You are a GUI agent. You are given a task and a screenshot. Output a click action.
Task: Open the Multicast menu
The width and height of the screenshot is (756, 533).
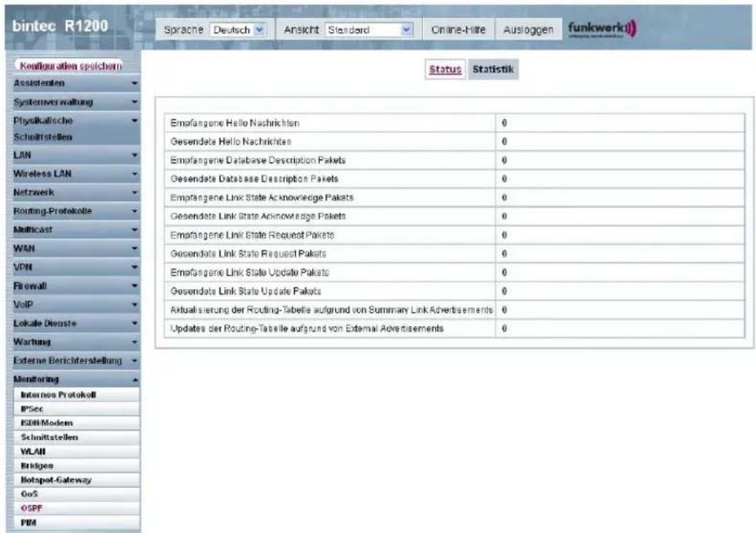click(73, 230)
